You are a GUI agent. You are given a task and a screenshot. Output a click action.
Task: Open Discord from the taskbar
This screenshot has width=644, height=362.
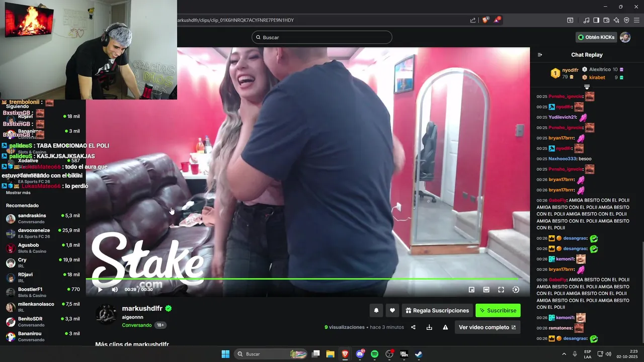[x=360, y=354]
